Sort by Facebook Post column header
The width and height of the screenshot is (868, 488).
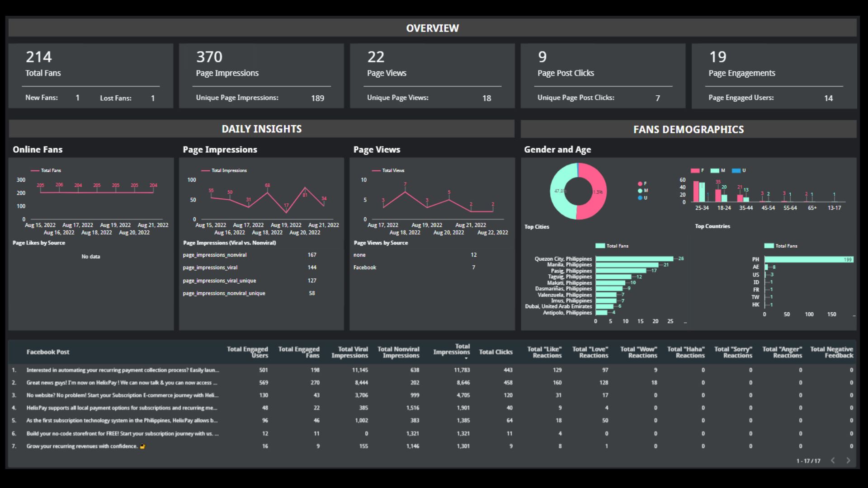pyautogui.click(x=48, y=352)
